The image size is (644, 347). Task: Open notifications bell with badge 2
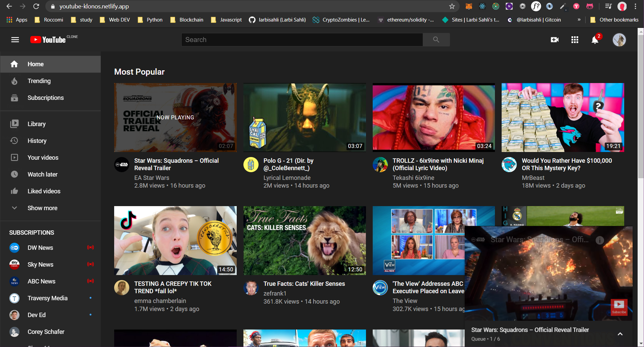(x=595, y=40)
